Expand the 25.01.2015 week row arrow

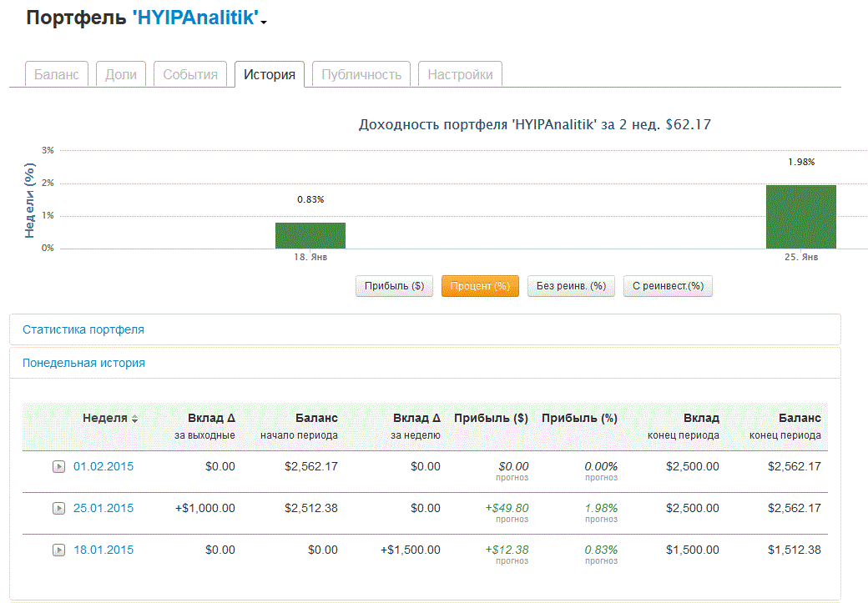(58, 509)
